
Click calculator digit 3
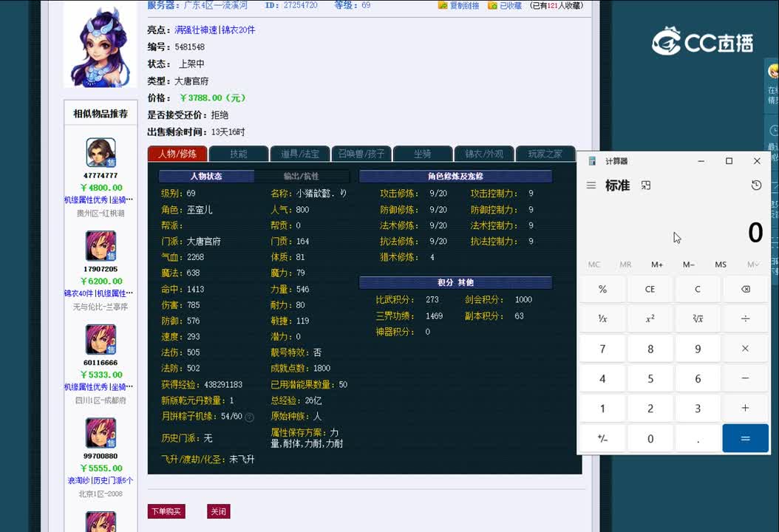coord(698,409)
